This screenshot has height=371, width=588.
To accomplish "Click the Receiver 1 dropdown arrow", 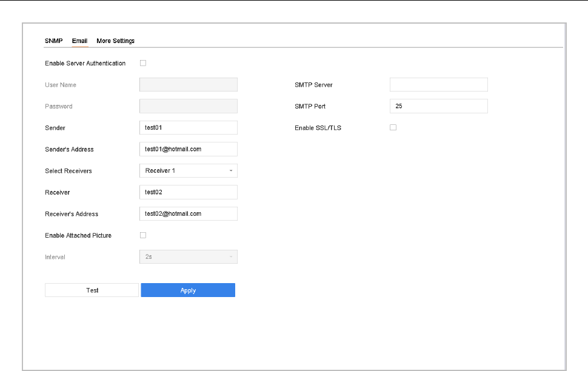I will tap(230, 171).
